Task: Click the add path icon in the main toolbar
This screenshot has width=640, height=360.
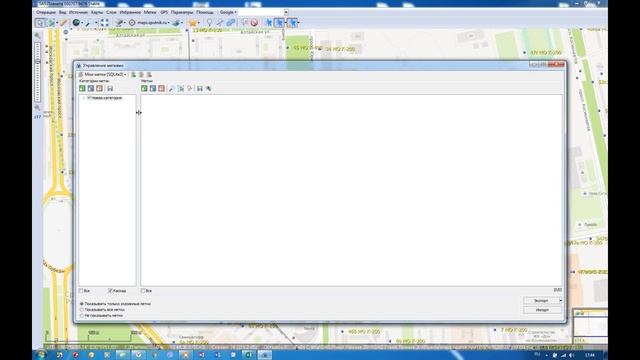Action: pyautogui.click(x=220, y=23)
